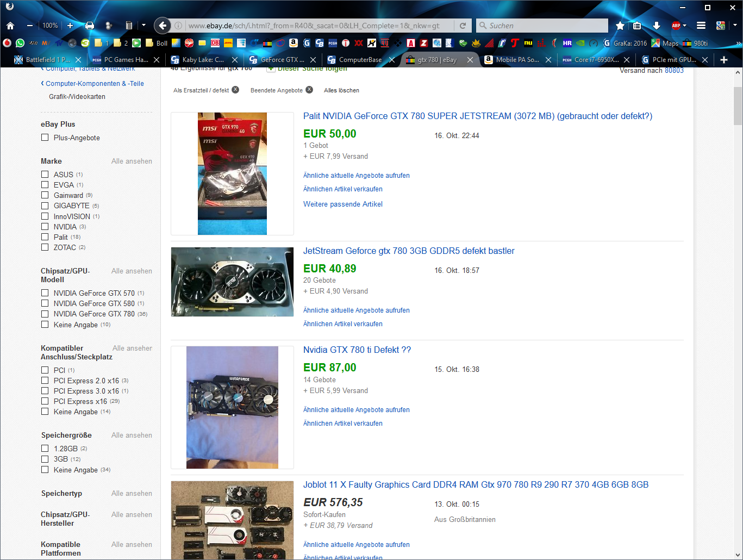This screenshot has width=743, height=560.
Task: Click the 'Suchen' search field
Action: coord(542,26)
